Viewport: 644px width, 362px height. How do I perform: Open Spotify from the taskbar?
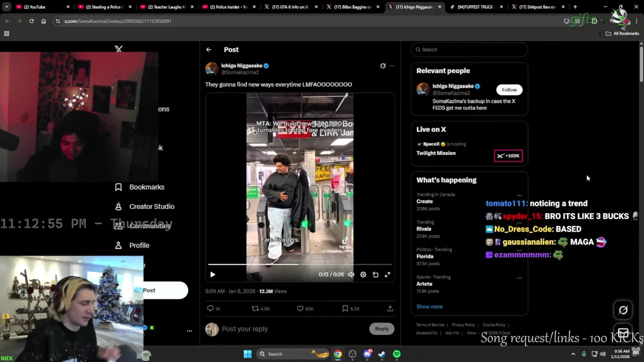click(396, 354)
